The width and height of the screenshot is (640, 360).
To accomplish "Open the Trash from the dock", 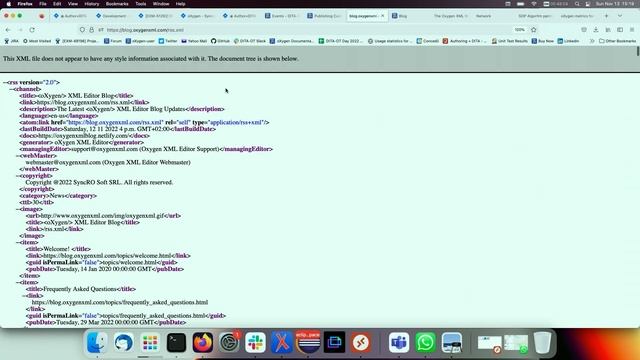I will (542, 342).
